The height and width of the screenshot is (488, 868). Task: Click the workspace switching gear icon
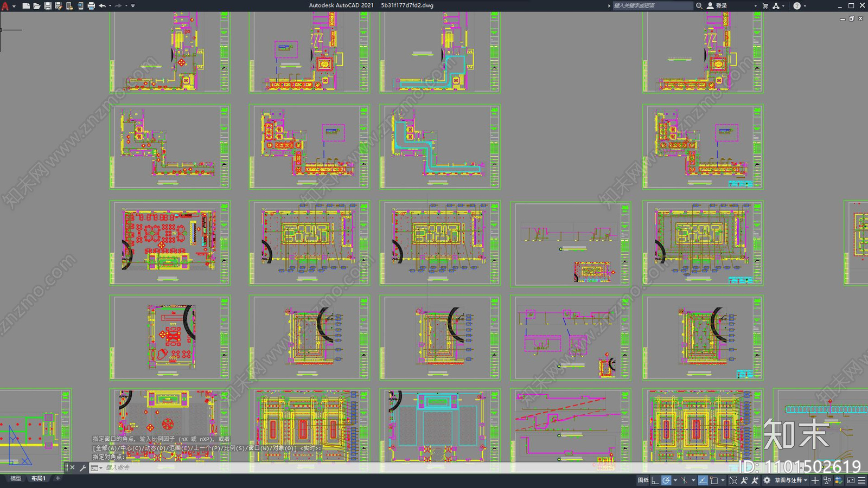coord(767,480)
